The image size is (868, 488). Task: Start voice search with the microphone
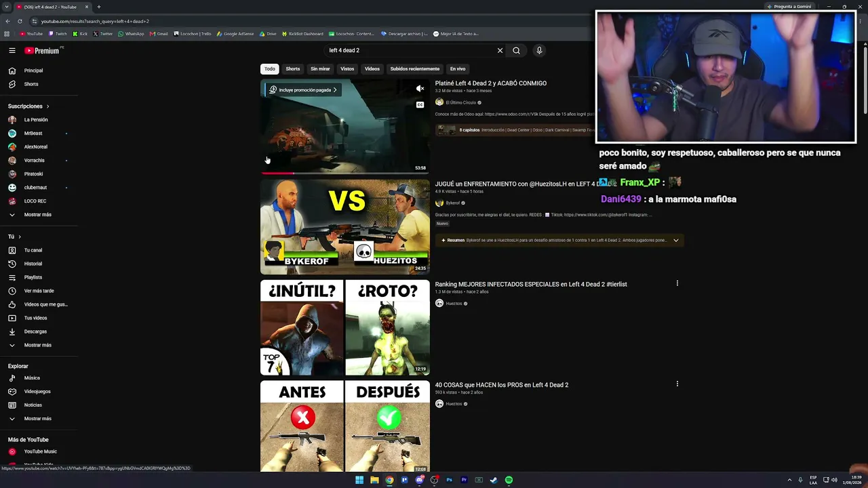click(539, 50)
